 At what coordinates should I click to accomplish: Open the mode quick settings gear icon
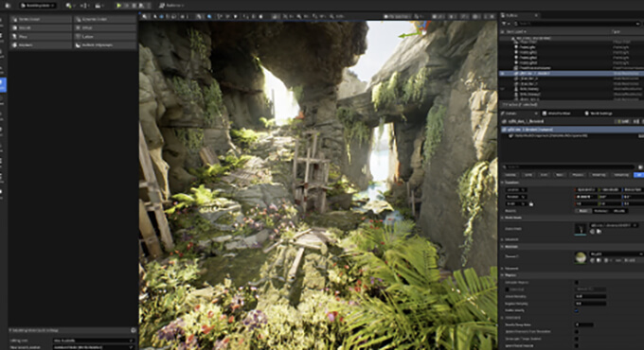(x=134, y=330)
